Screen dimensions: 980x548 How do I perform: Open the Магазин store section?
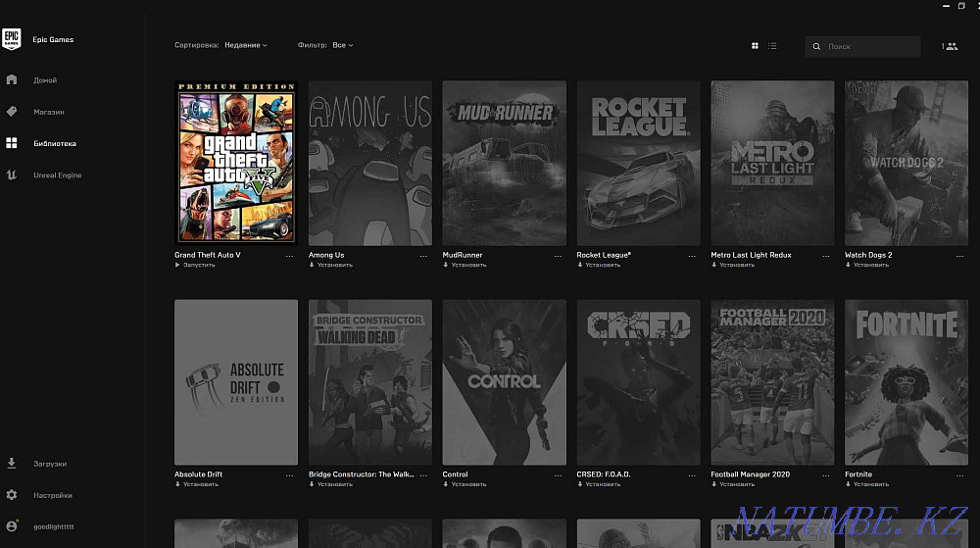[49, 112]
